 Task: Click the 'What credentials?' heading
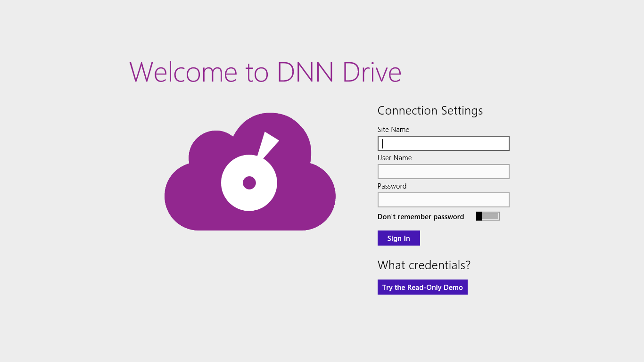click(x=424, y=265)
